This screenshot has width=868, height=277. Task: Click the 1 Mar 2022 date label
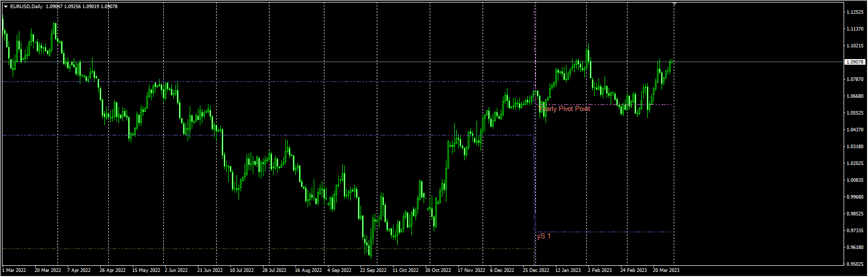(x=14, y=270)
